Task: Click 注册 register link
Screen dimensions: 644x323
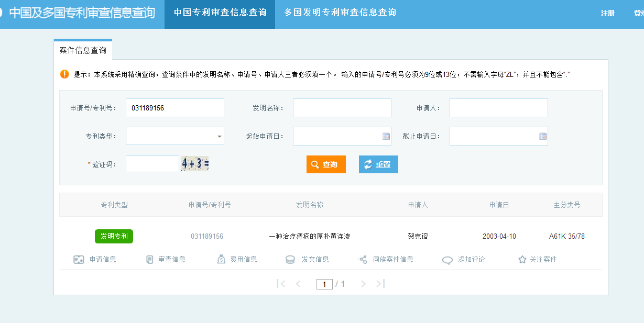Action: [x=607, y=14]
